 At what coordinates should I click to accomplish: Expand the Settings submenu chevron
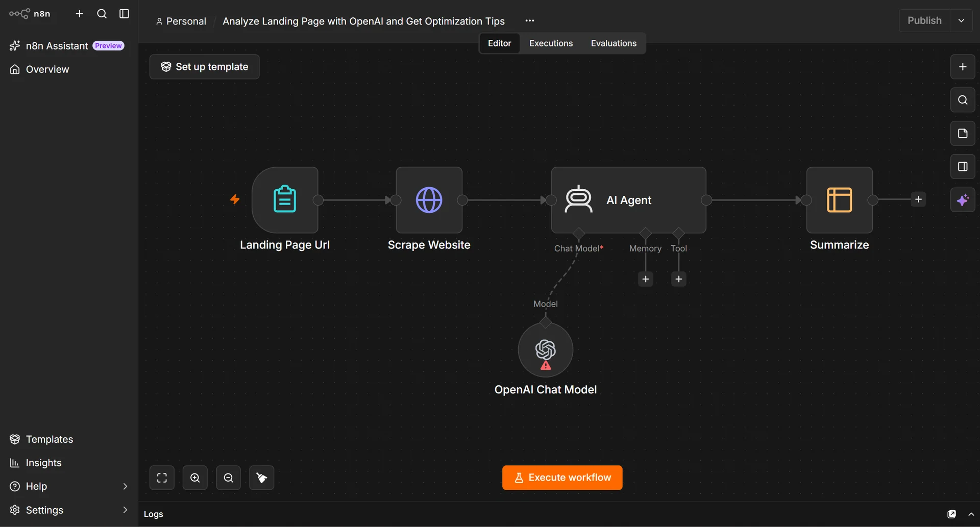[x=125, y=510]
